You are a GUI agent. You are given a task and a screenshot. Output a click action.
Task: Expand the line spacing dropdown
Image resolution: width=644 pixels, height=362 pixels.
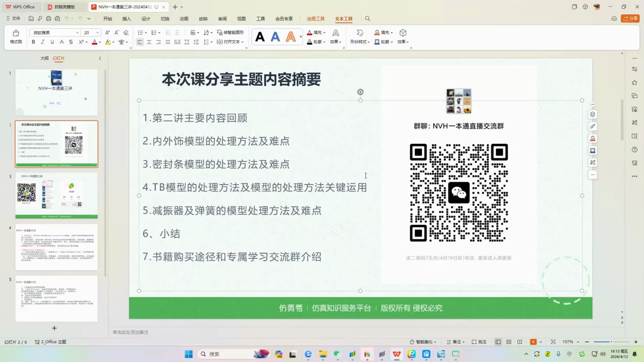pos(212,42)
